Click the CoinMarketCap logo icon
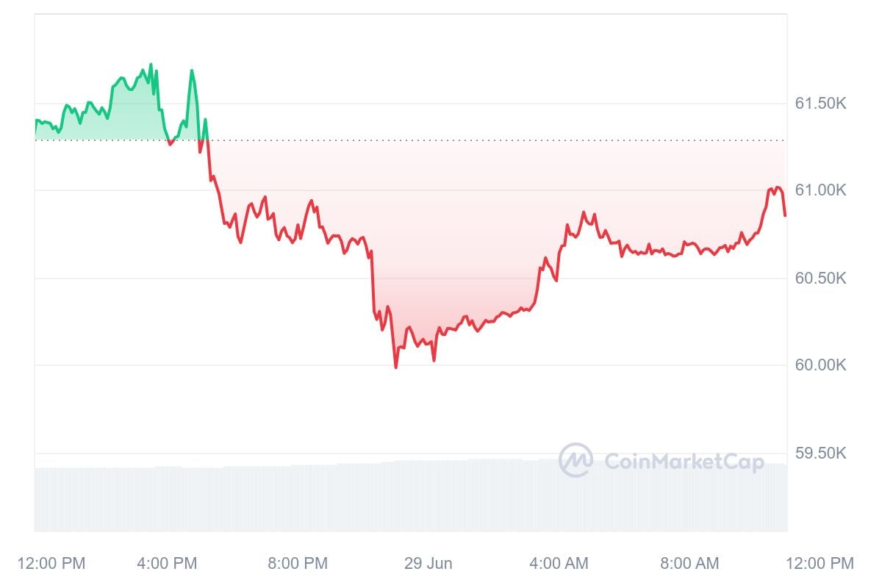 tap(576, 460)
